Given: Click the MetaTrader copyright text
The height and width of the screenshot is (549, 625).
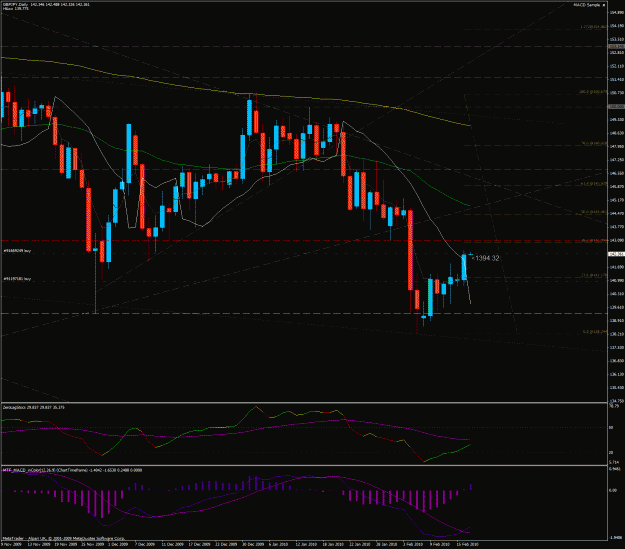Looking at the screenshot, I should tap(64, 538).
